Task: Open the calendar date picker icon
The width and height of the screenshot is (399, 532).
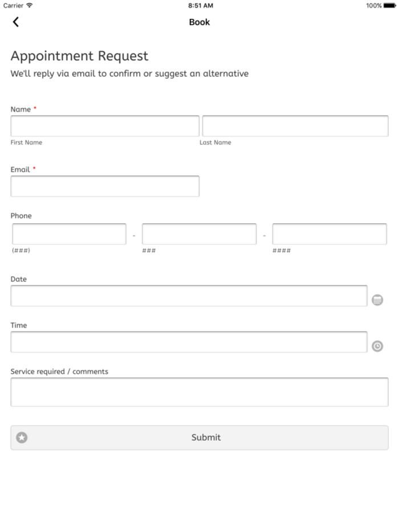Action: pos(377,300)
